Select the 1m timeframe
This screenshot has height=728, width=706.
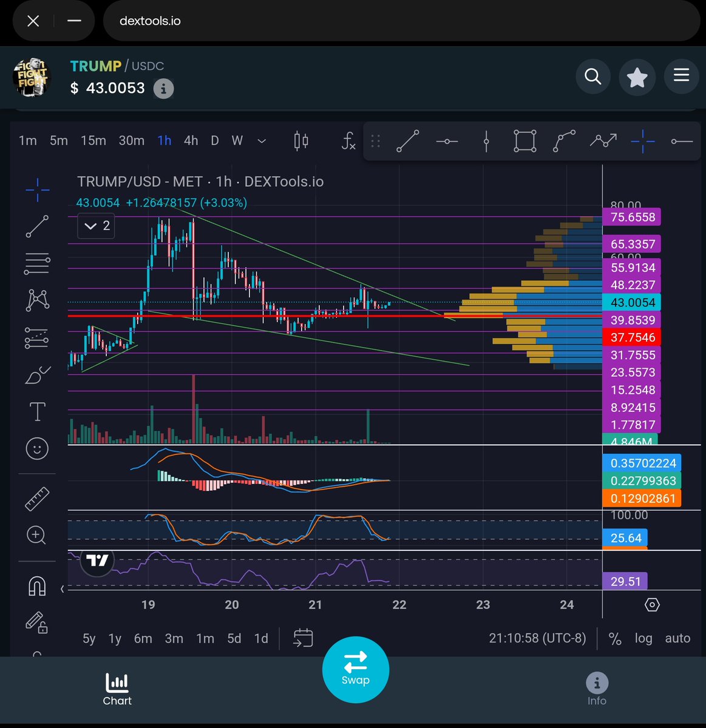coord(28,141)
